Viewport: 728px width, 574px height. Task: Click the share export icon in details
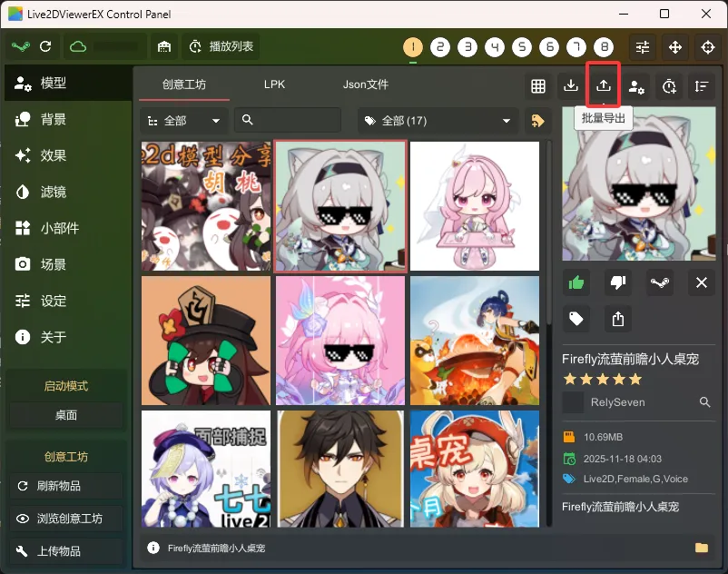[x=618, y=319]
